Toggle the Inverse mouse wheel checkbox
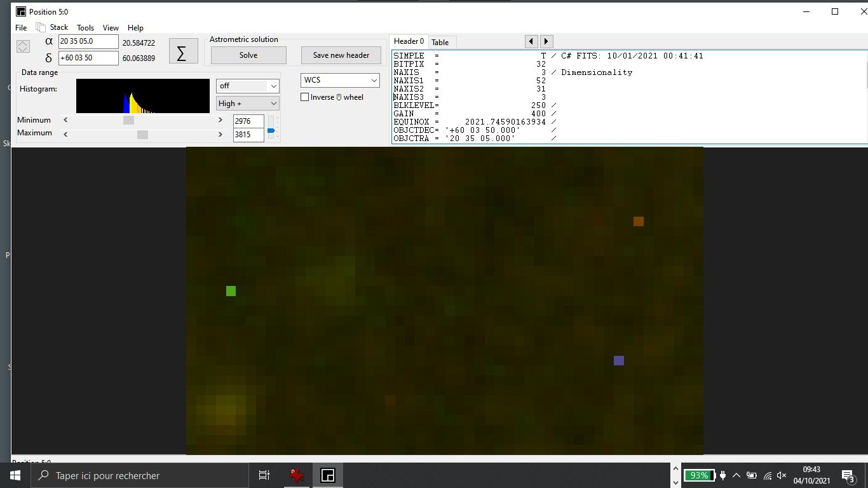 click(305, 97)
